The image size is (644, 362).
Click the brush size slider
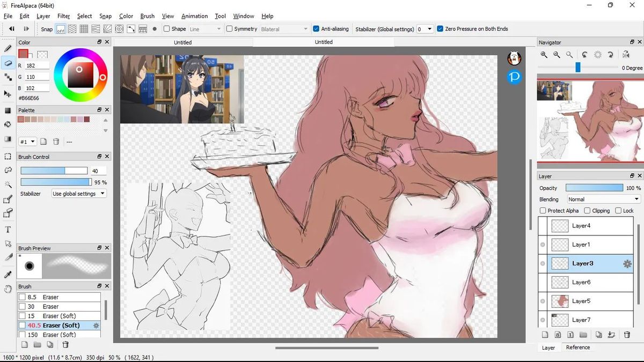point(54,171)
